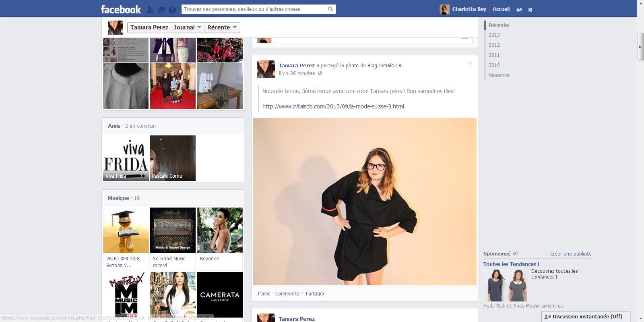Jump to 2010 in timeline
Image resolution: width=644 pixels, height=322 pixels.
[x=494, y=65]
